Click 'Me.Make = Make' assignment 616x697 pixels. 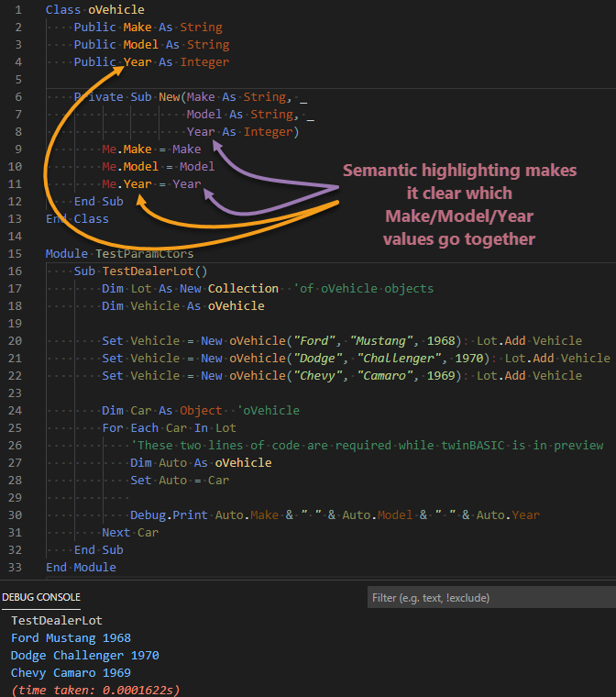click(151, 149)
